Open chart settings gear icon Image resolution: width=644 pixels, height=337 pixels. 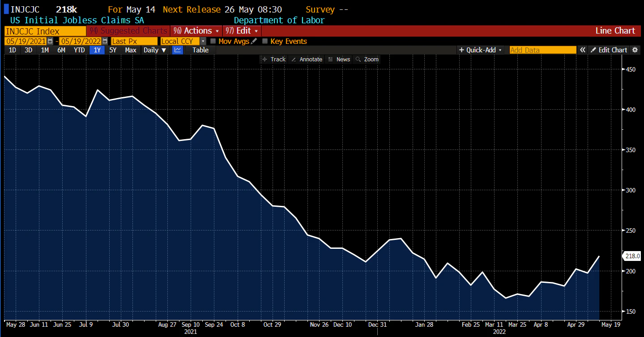tap(635, 50)
